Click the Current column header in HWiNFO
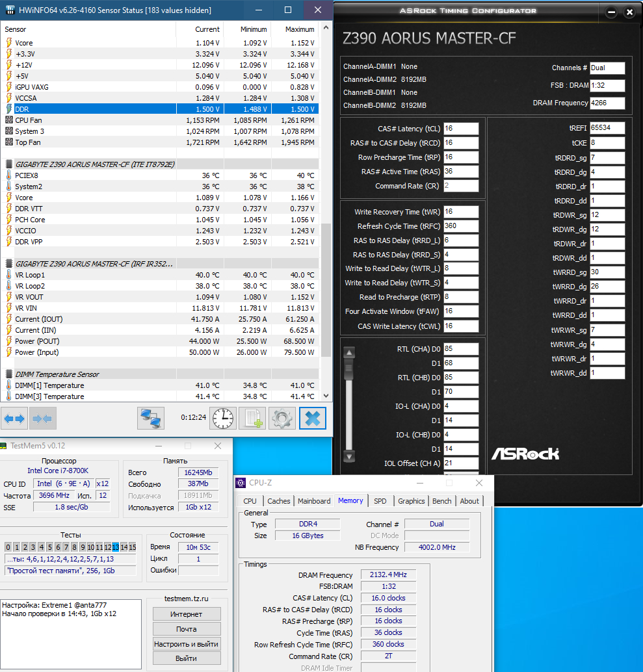This screenshot has width=643, height=672. 200,29
